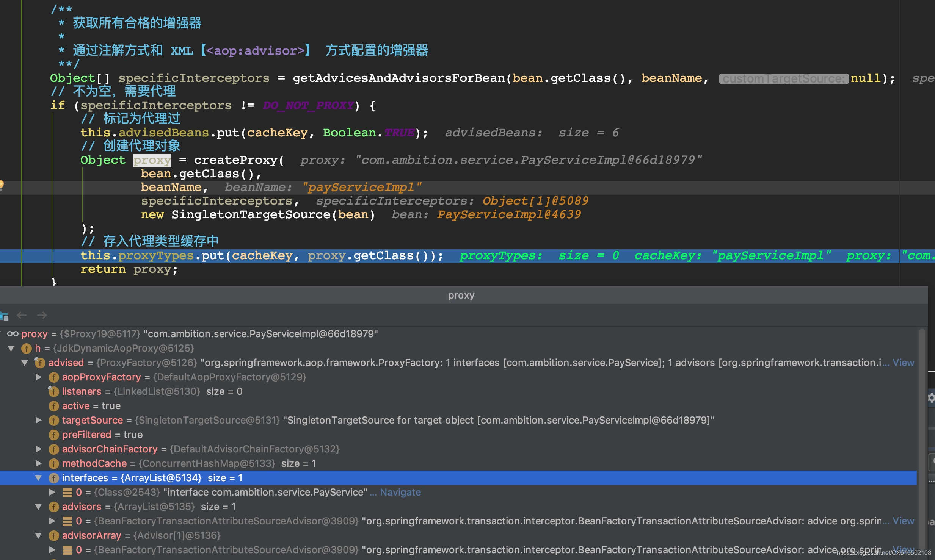Click the gear icon at right edge
The image size is (935, 560).
(931, 398)
